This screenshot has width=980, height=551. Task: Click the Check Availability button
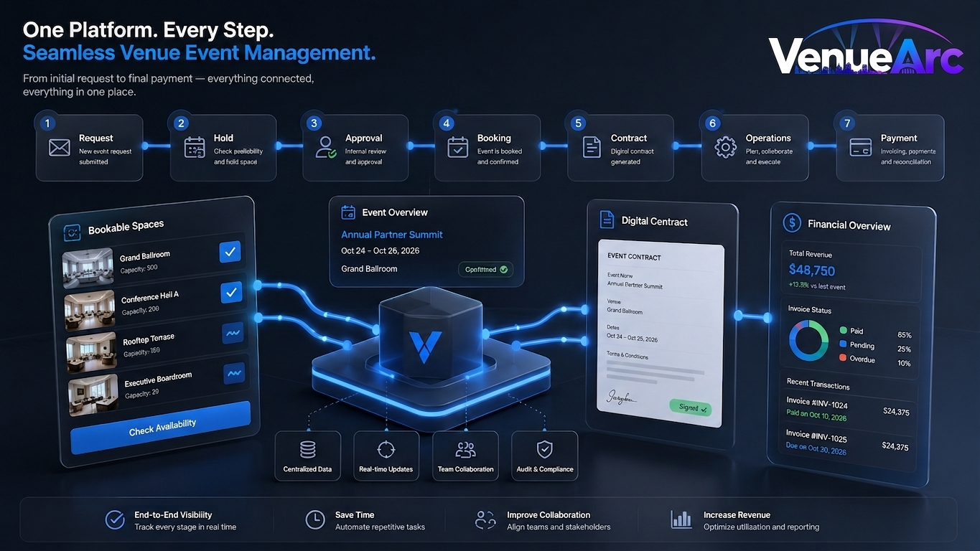click(x=161, y=427)
